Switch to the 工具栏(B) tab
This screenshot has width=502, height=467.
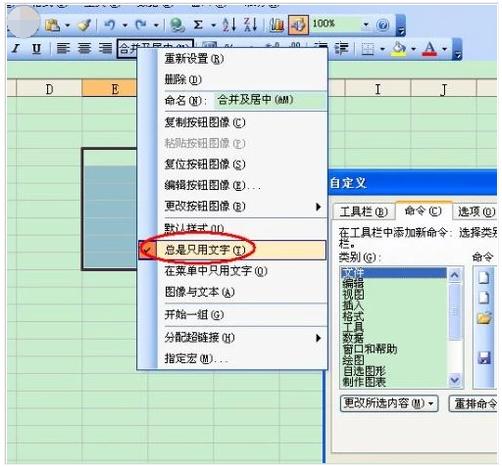point(364,211)
